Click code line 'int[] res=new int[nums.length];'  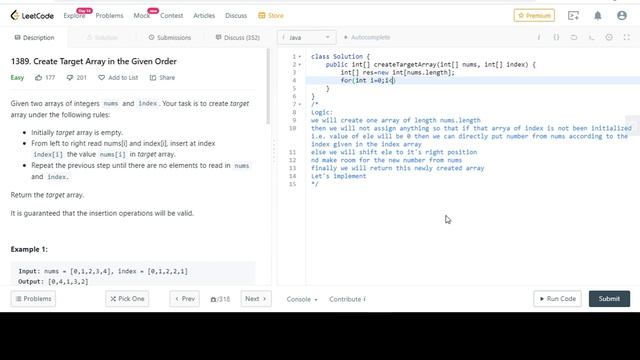pyautogui.click(x=398, y=73)
